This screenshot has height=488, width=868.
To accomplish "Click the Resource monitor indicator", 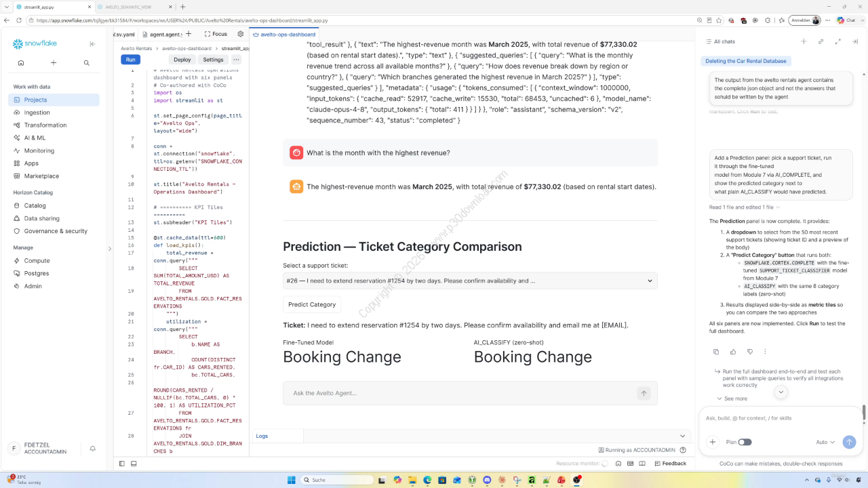I will pyautogui.click(x=582, y=464).
